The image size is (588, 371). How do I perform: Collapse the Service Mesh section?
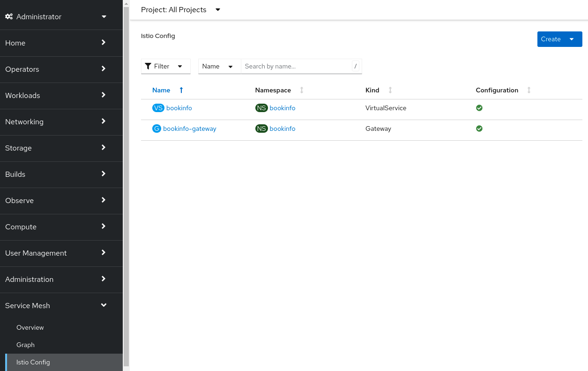tap(104, 305)
